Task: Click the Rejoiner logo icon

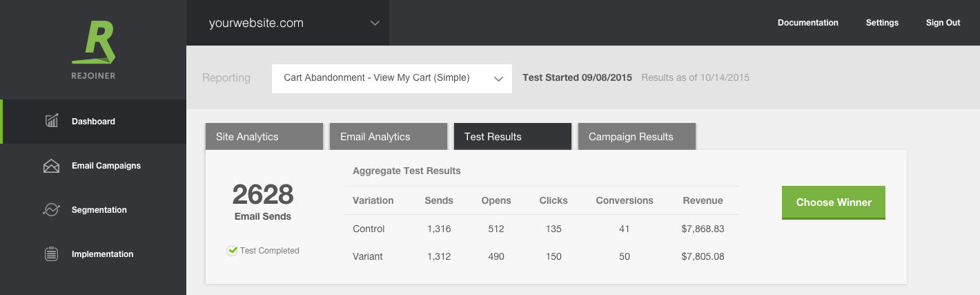Action: [x=93, y=44]
